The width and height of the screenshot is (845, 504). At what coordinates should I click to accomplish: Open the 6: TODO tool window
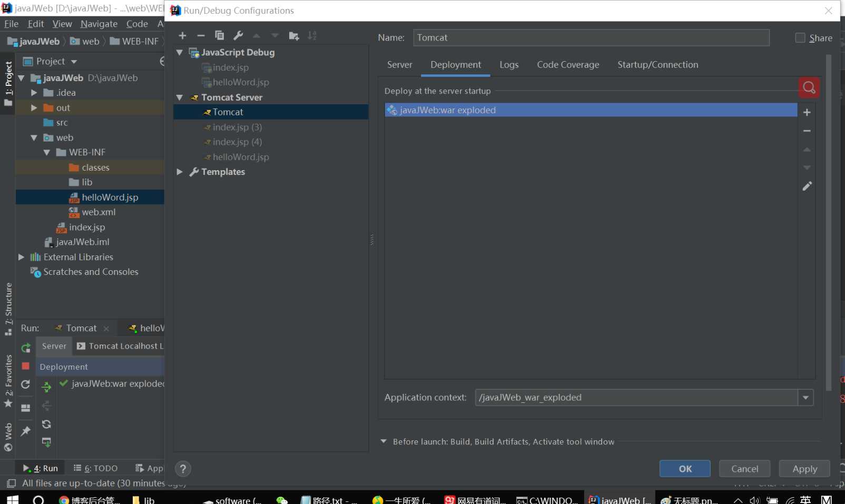point(95,468)
